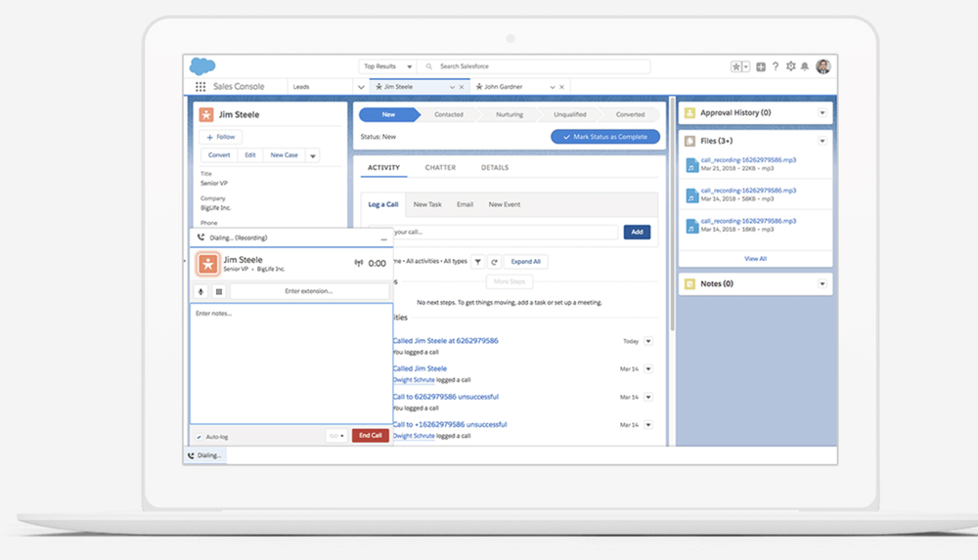Open menu for Today's logged call
This screenshot has height=560, width=978.
pyautogui.click(x=648, y=341)
